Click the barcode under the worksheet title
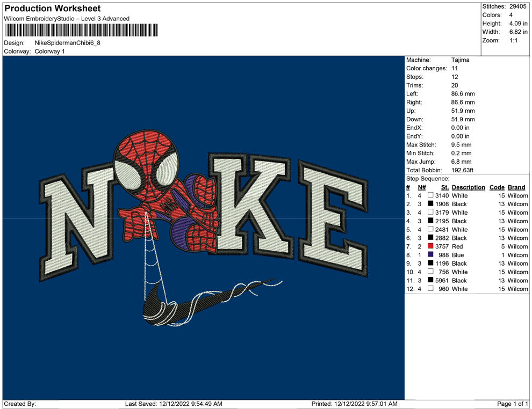The image size is (532, 409). 82,30
